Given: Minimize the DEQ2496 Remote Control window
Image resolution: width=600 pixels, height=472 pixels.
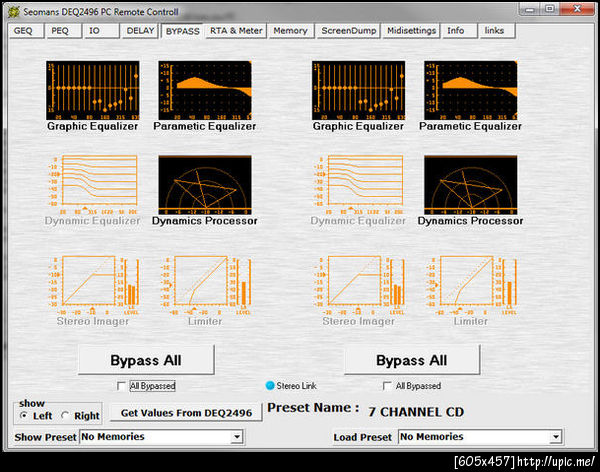Looking at the screenshot, I should [x=529, y=9].
